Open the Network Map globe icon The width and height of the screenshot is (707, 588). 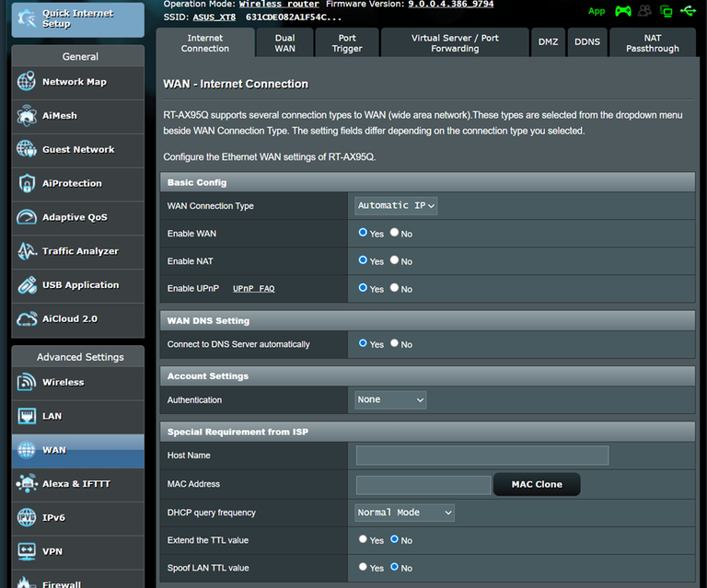click(26, 82)
